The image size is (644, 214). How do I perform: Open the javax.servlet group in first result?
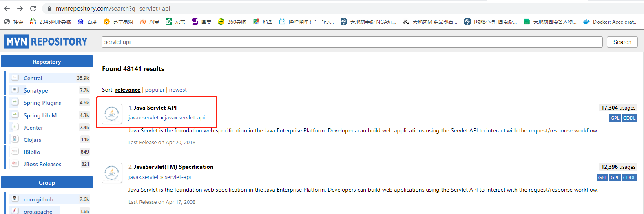(x=144, y=118)
